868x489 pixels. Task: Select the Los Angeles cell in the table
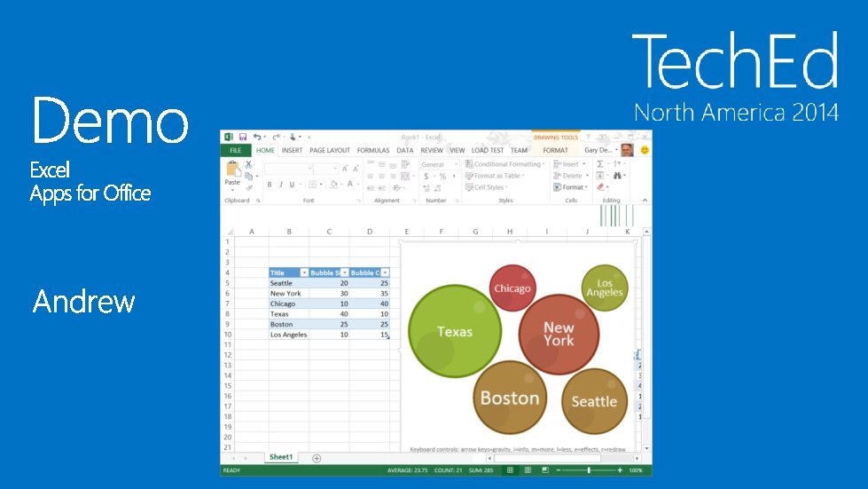[x=289, y=335]
